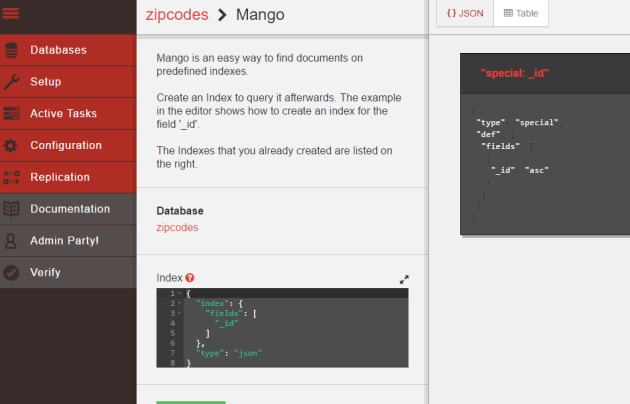630x404 pixels.
Task: Expand the index editor to fullscreen
Action: 404,280
